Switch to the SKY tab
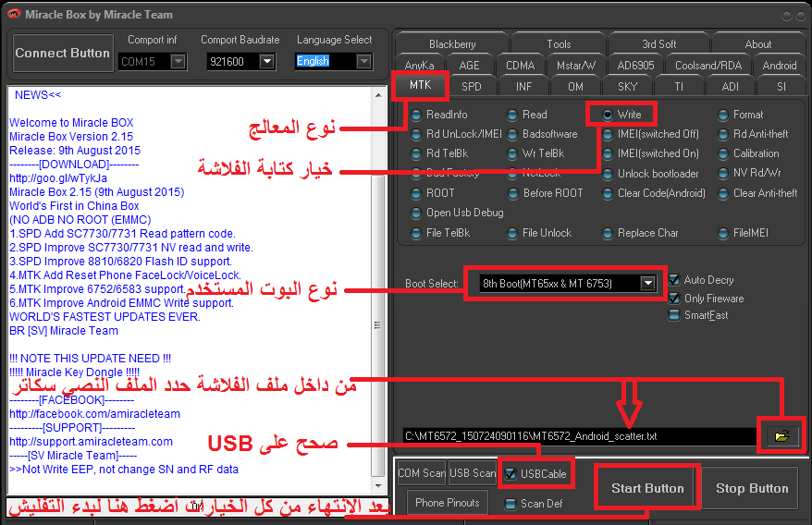Viewport: 812px width, 525px height. click(x=627, y=87)
